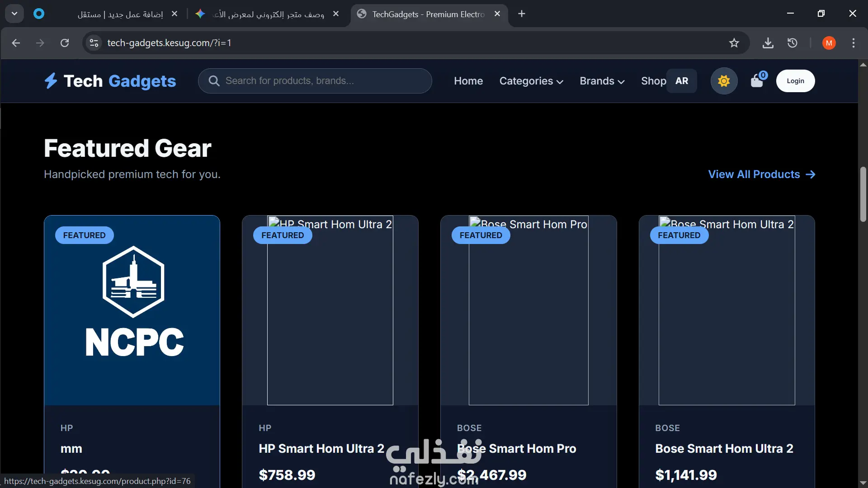Click the scrollbar up arrow
Image resolution: width=868 pixels, height=488 pixels.
pyautogui.click(x=863, y=65)
